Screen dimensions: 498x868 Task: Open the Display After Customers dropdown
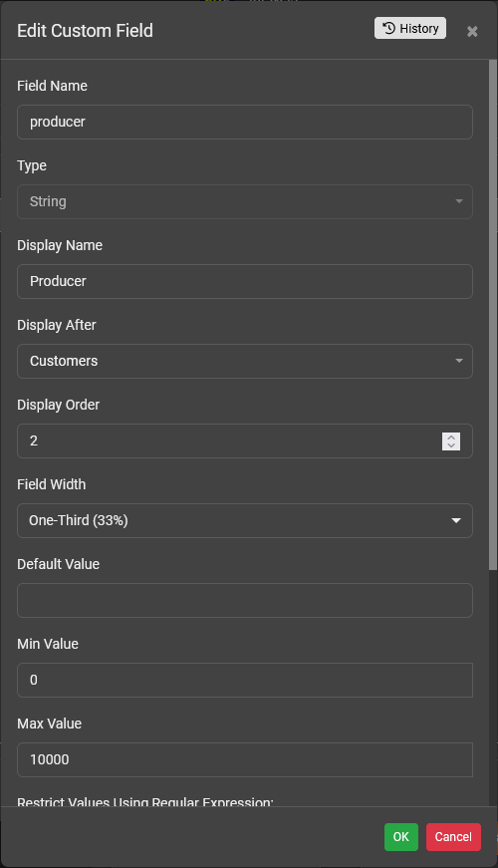point(245,361)
